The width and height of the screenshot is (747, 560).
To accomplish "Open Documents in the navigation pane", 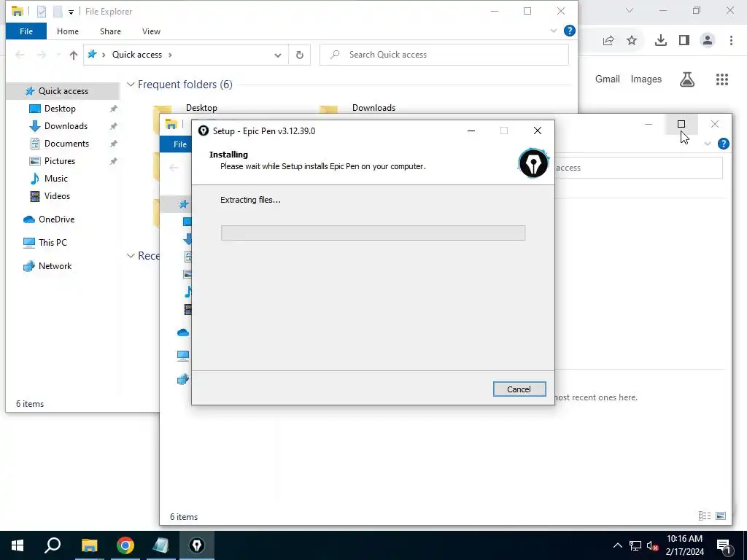I will click(66, 144).
